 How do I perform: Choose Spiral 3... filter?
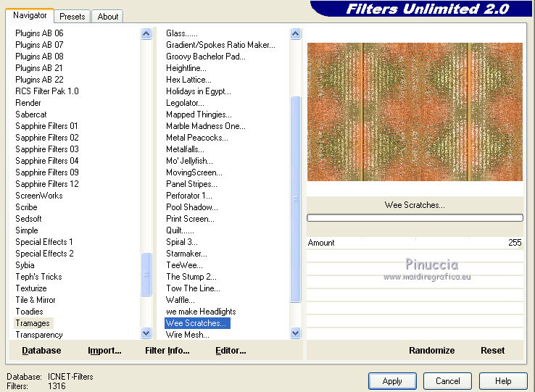(182, 242)
